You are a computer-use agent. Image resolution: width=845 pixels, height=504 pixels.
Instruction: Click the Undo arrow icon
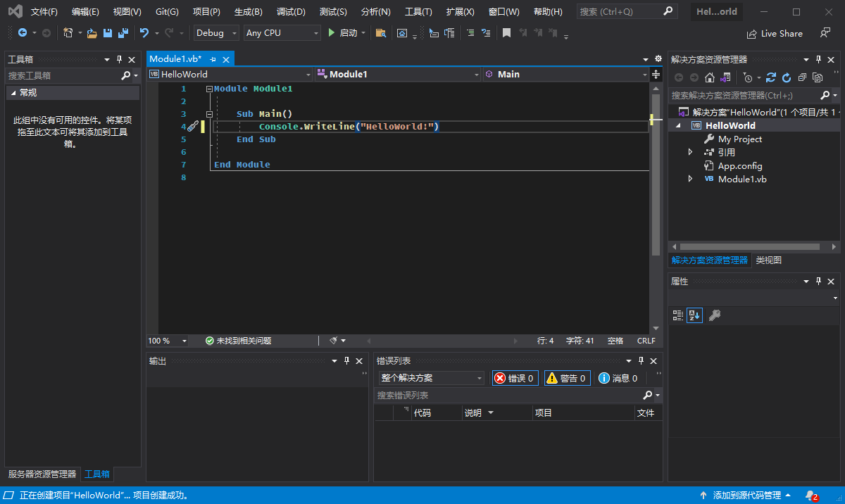click(144, 33)
